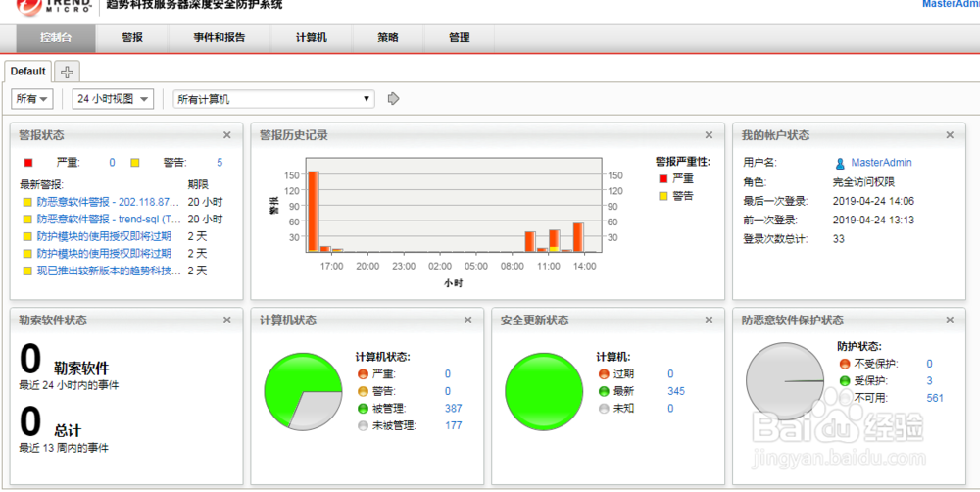Close the 勒索软件状态 widget

pyautogui.click(x=227, y=320)
